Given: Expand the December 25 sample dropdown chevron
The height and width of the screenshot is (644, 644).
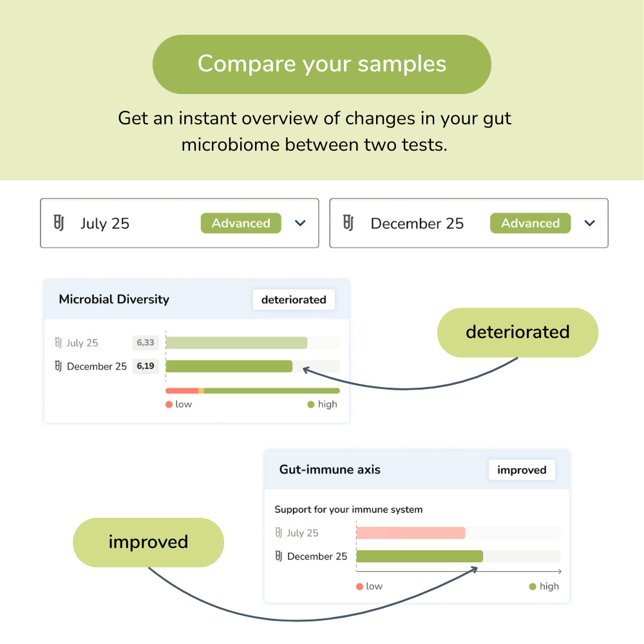Looking at the screenshot, I should click(589, 223).
